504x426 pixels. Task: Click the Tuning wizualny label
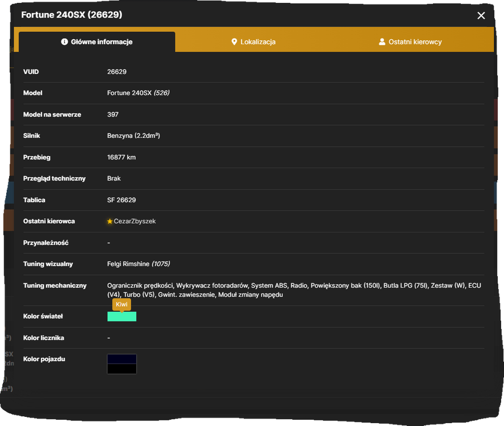(48, 264)
